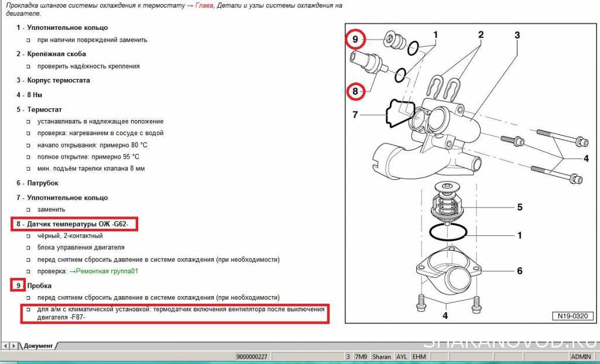600x364 pixels.
Task: Switch to the "Документ" tab
Action: (38, 346)
